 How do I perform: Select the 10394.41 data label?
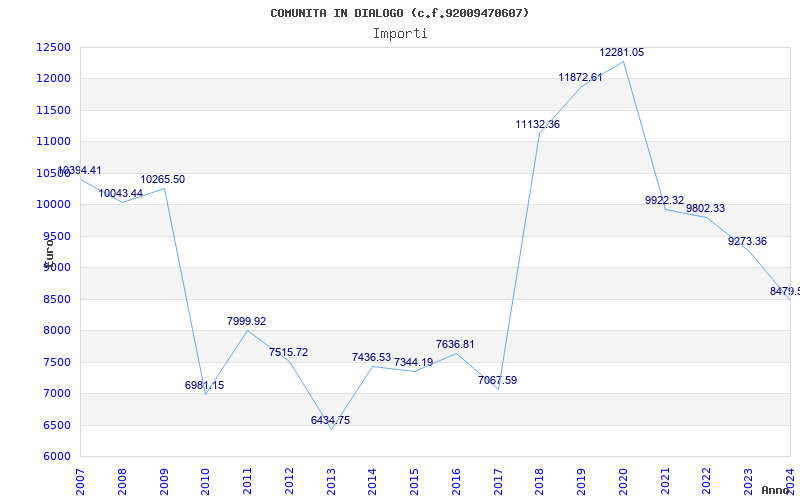[x=80, y=170]
